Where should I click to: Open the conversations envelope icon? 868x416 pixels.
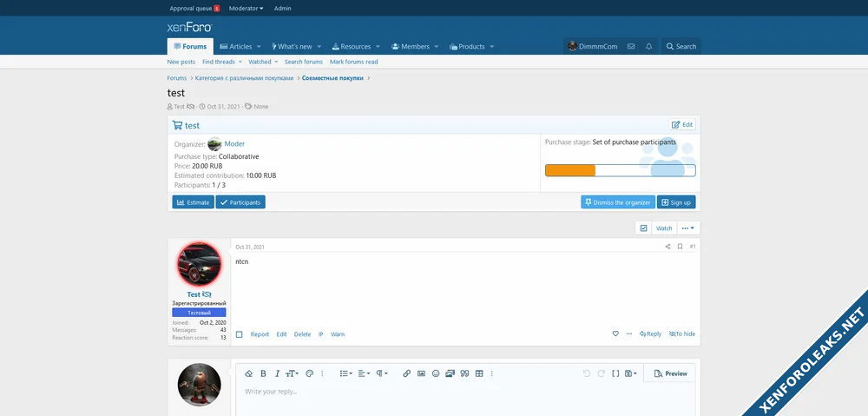coord(631,47)
